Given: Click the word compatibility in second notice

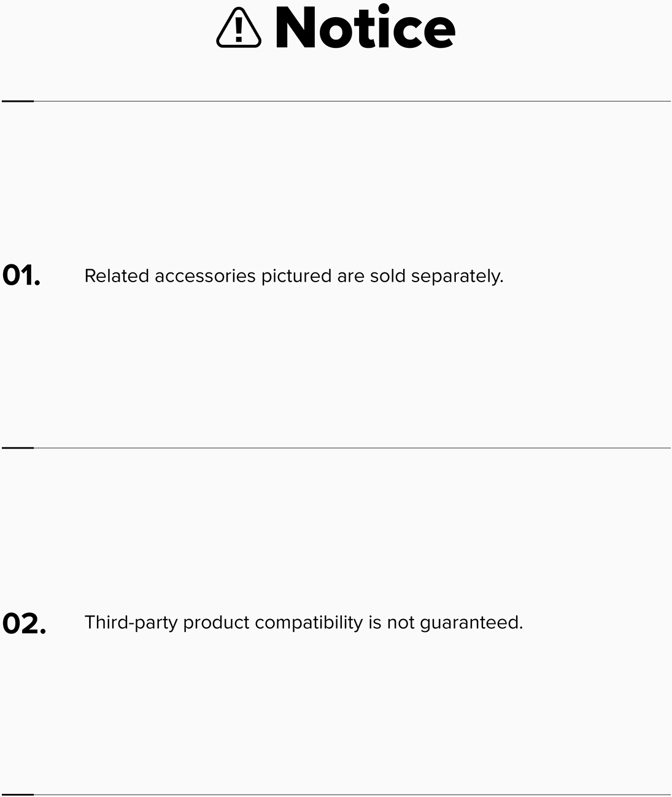Looking at the screenshot, I should pyautogui.click(x=309, y=623).
